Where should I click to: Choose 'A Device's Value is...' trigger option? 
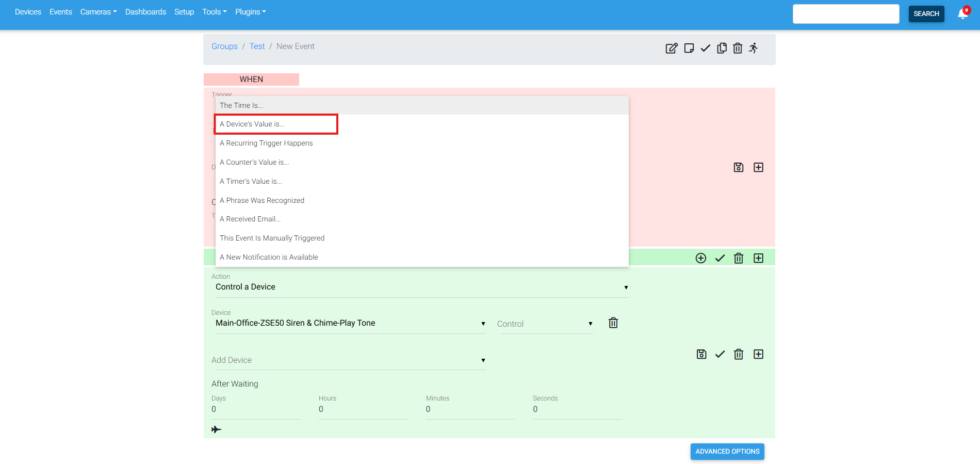click(422, 124)
